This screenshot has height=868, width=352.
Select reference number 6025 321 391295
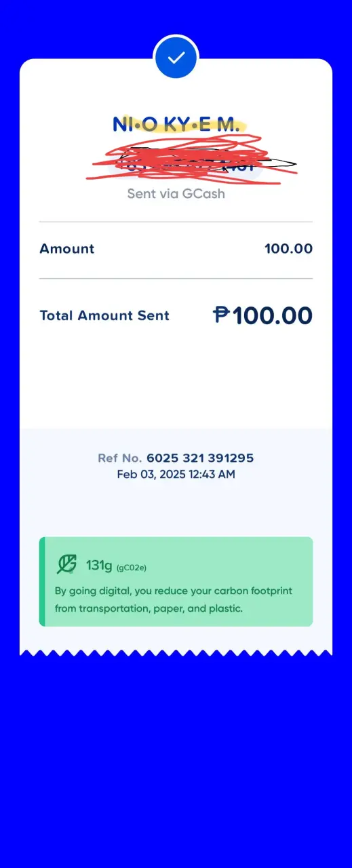200,458
